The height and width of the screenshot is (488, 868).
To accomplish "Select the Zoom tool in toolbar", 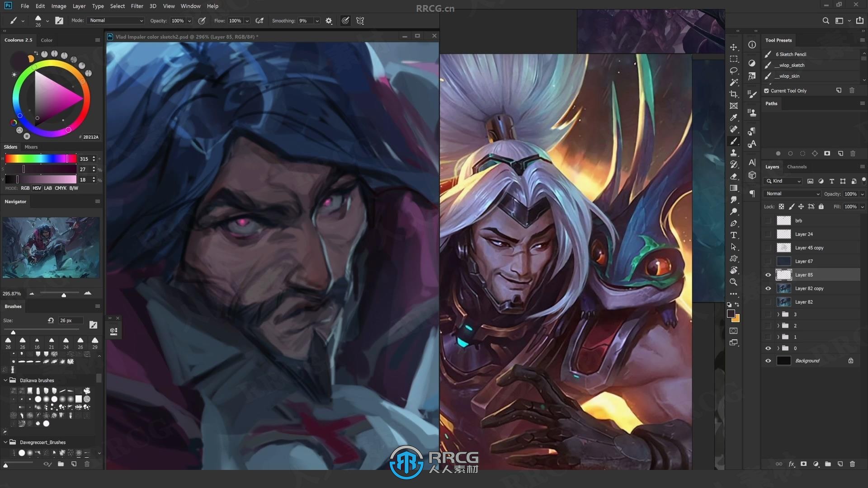I will [734, 282].
